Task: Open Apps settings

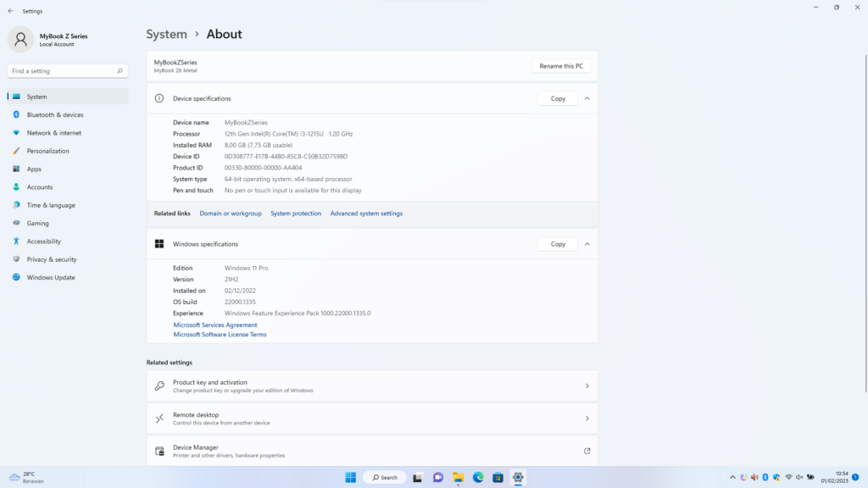Action: [68, 169]
